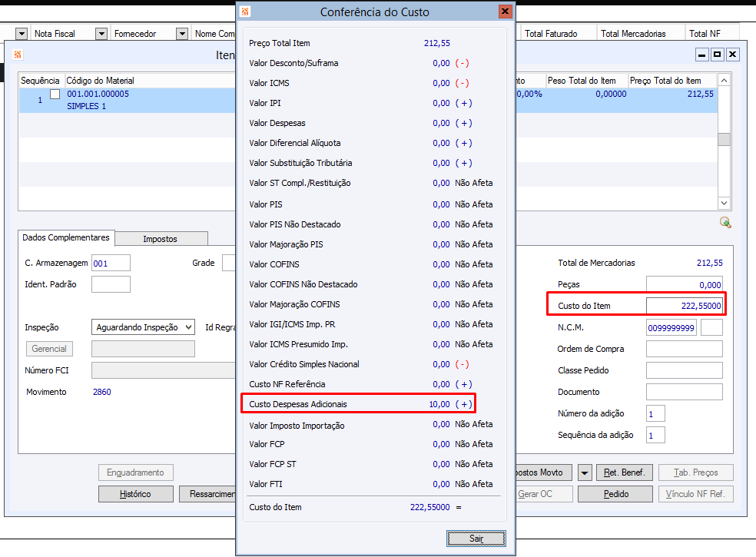Click the Total de Mercadorias value 212,55

[709, 263]
